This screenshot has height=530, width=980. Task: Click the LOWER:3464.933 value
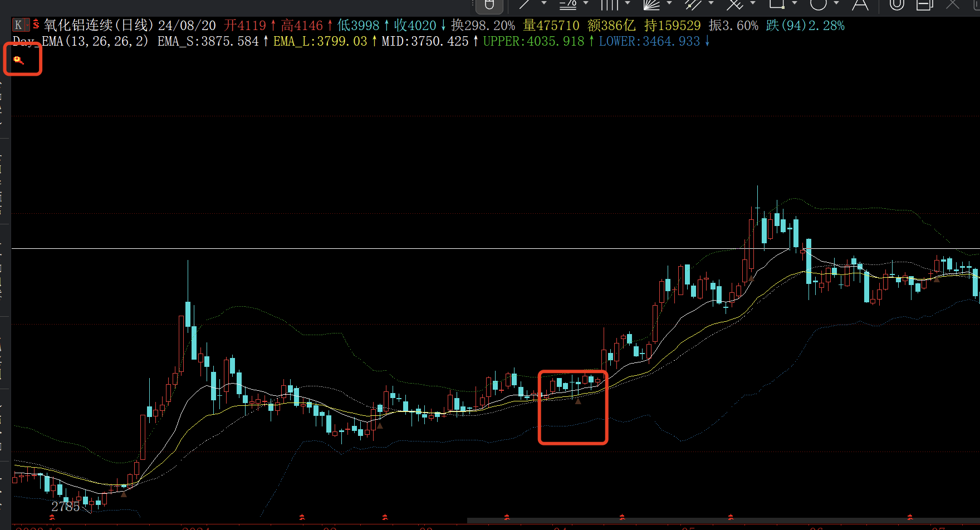[649, 42]
